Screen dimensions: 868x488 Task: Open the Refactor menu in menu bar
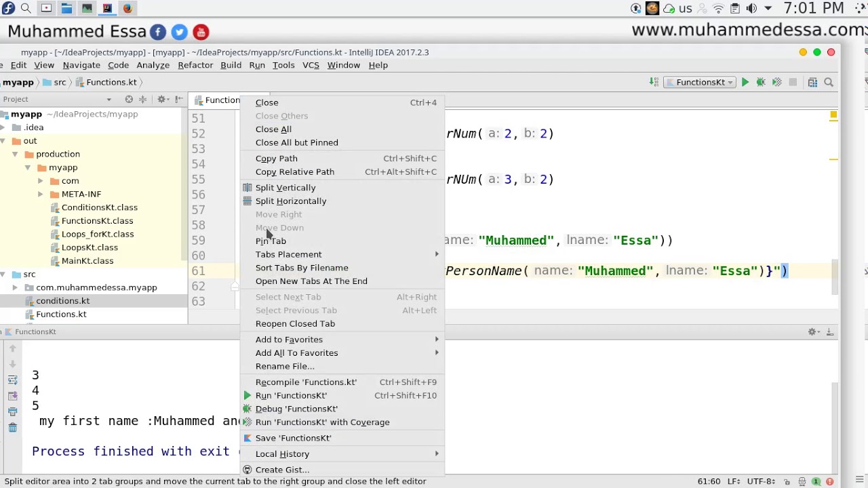pyautogui.click(x=195, y=65)
